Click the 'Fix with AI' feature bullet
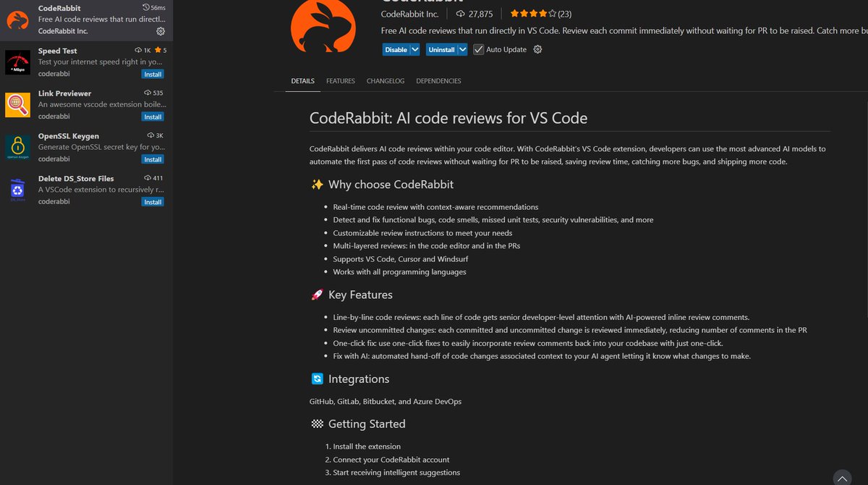The height and width of the screenshot is (485, 868). pos(542,356)
